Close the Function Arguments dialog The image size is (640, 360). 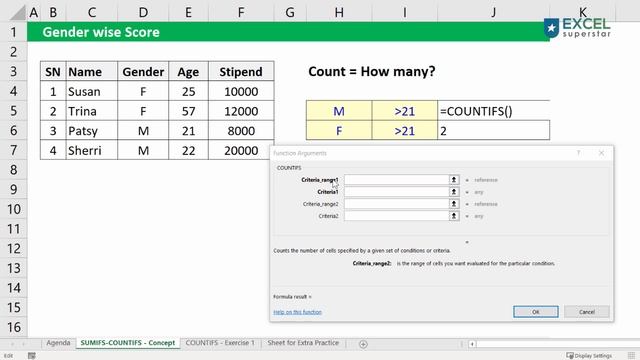[x=601, y=153]
